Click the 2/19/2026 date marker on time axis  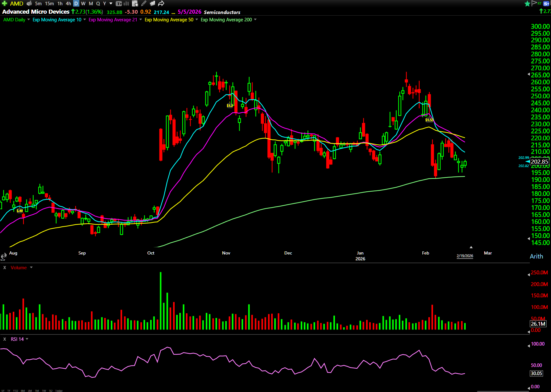tap(464, 256)
